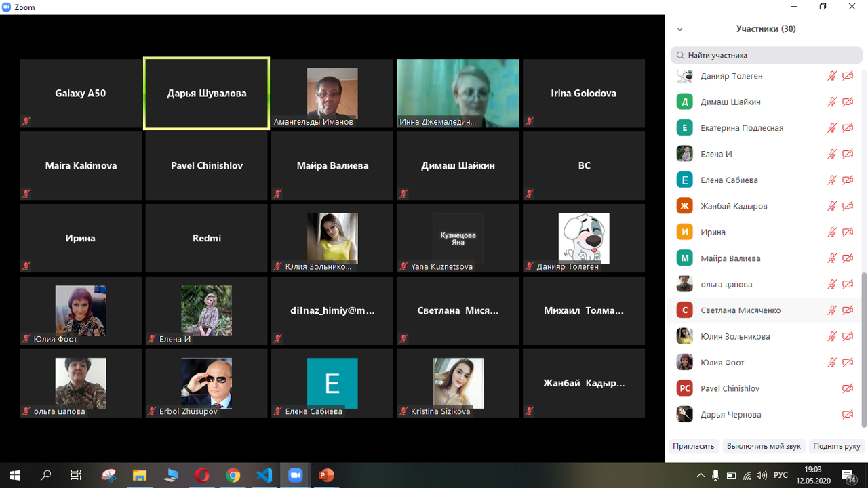This screenshot has height=488, width=868.
Task: Click Выключить мой звук button
Action: [764, 446]
